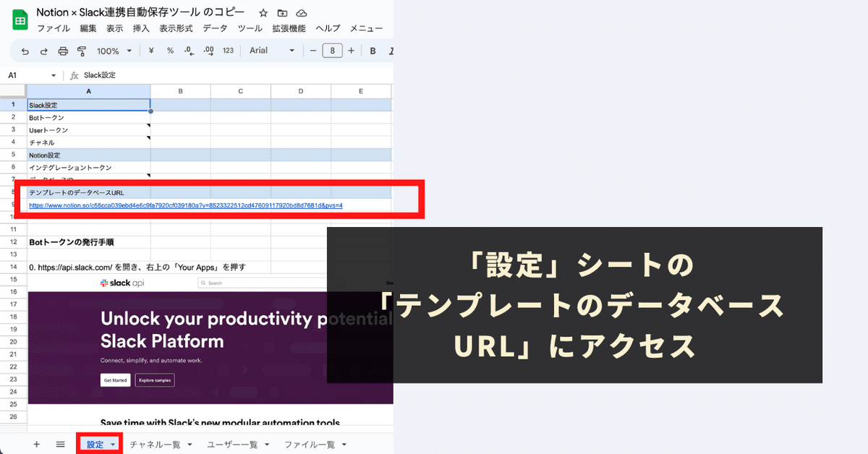Image resolution: width=868 pixels, height=454 pixels.
Task: Click the Explore samples button
Action: [155, 380]
